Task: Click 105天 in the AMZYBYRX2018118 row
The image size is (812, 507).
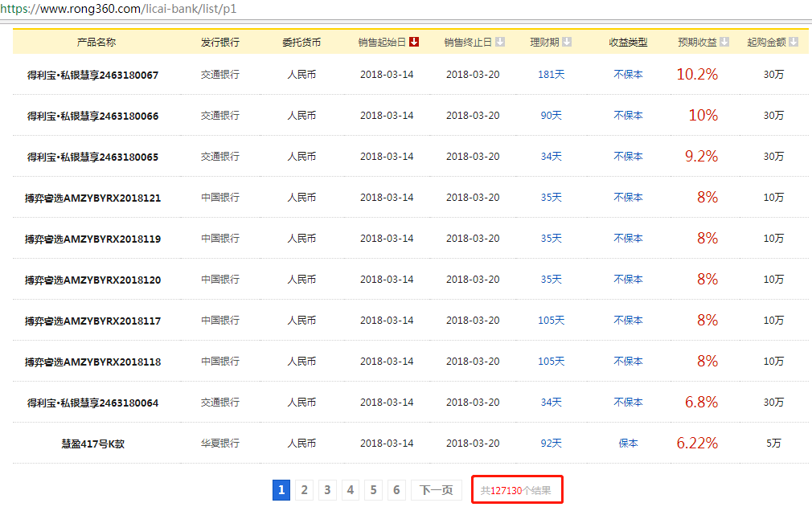Action: tap(551, 361)
